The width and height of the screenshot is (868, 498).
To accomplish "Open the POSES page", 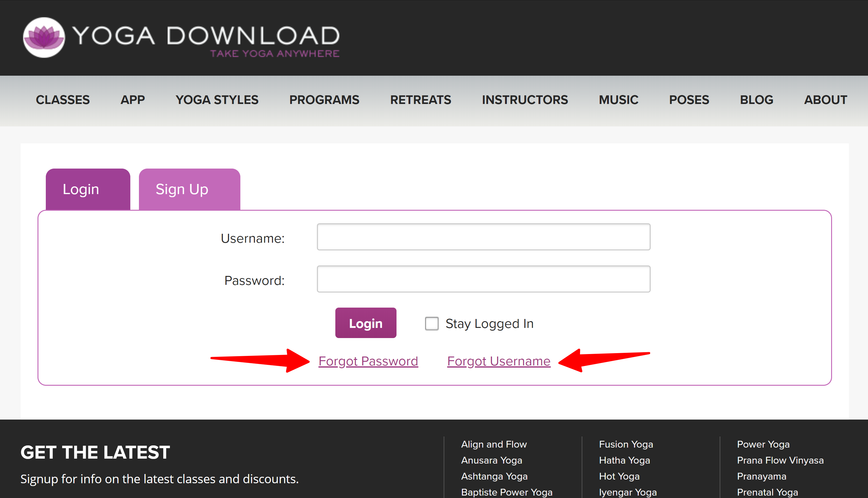I will [689, 100].
